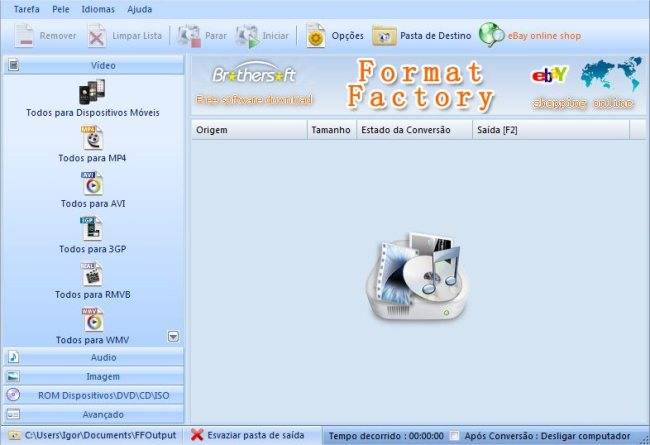Click Tempo decorrido timer text
Viewport: 650px width, 445px height.
(386, 436)
